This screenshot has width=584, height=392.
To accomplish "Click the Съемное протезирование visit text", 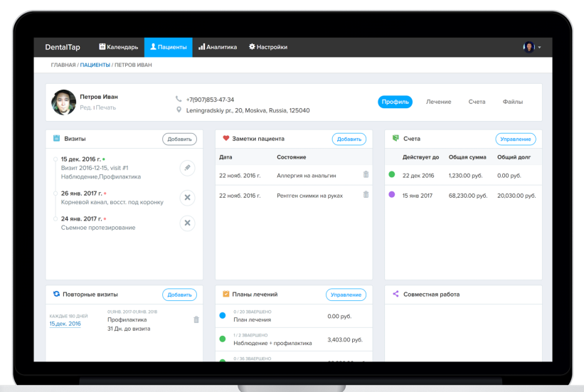I will pyautogui.click(x=98, y=227).
